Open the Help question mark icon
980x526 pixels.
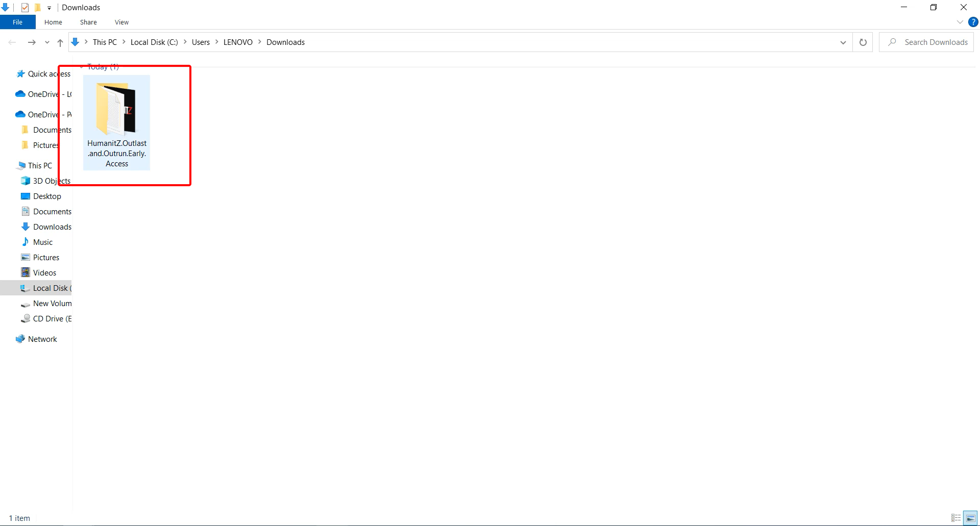coord(973,22)
